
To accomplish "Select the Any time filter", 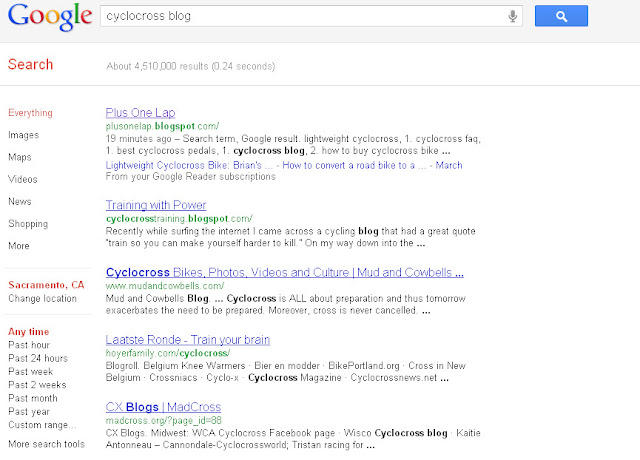I will coord(29,331).
